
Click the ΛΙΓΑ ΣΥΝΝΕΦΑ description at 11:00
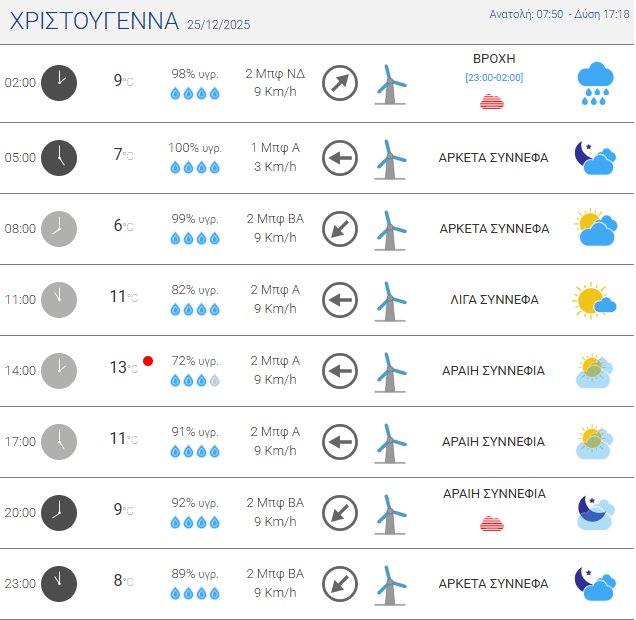[494, 299]
